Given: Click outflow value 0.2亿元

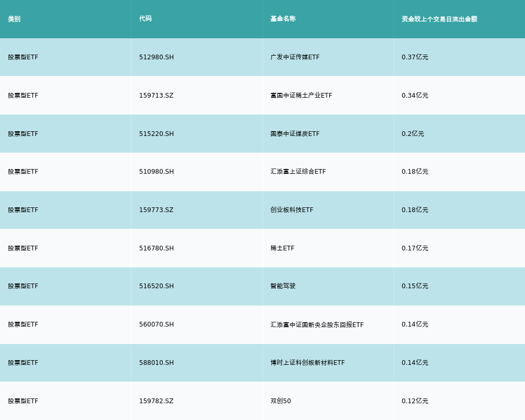Looking at the screenshot, I should 413,134.
